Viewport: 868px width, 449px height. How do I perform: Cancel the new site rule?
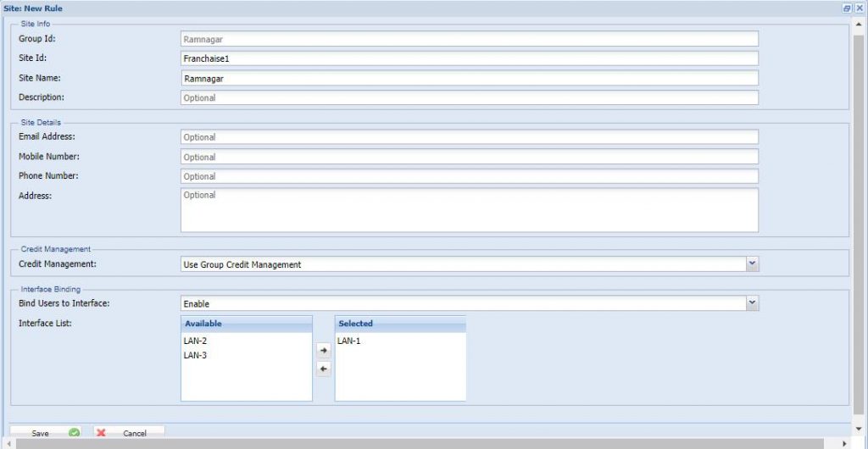click(127, 433)
